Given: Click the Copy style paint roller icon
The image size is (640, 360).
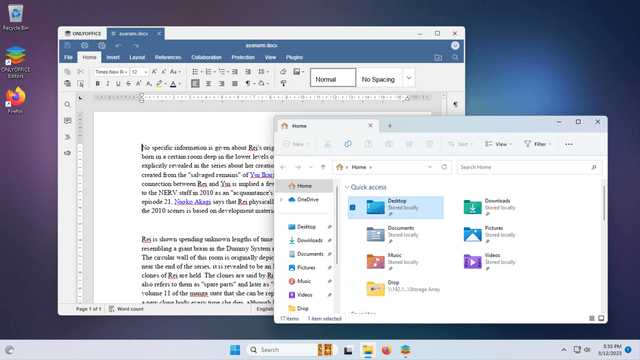Looking at the screenshot, I should pos(283,84).
